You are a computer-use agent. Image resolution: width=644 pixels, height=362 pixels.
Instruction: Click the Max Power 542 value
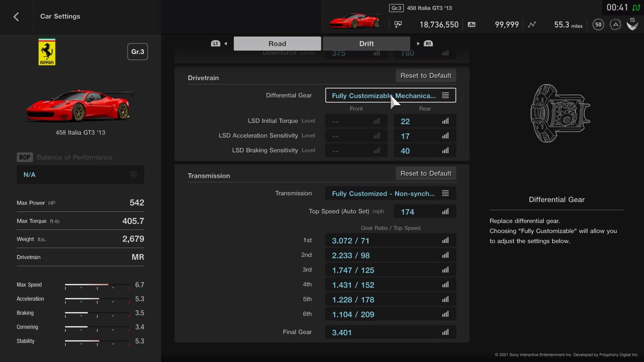[137, 203]
